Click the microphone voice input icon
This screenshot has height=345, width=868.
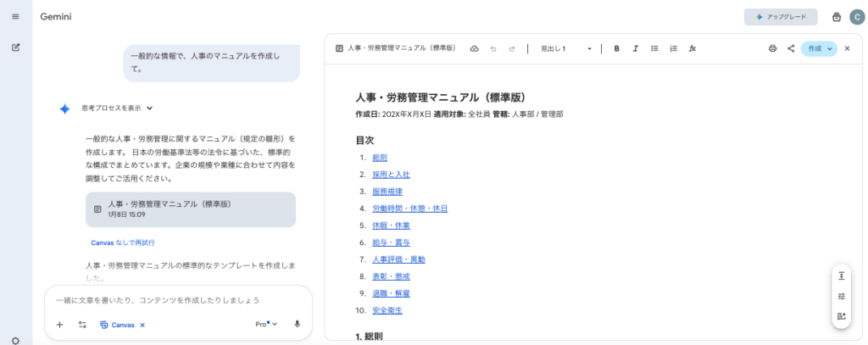click(x=297, y=325)
